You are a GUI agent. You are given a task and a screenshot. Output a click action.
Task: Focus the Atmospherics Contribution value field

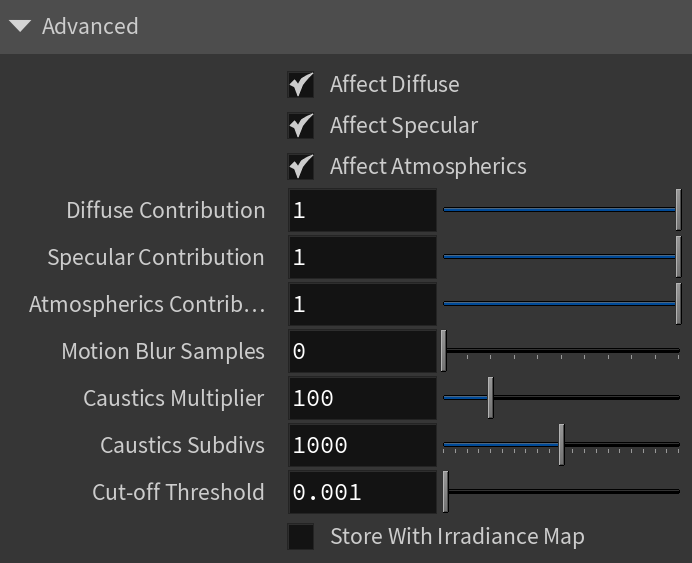(x=362, y=304)
